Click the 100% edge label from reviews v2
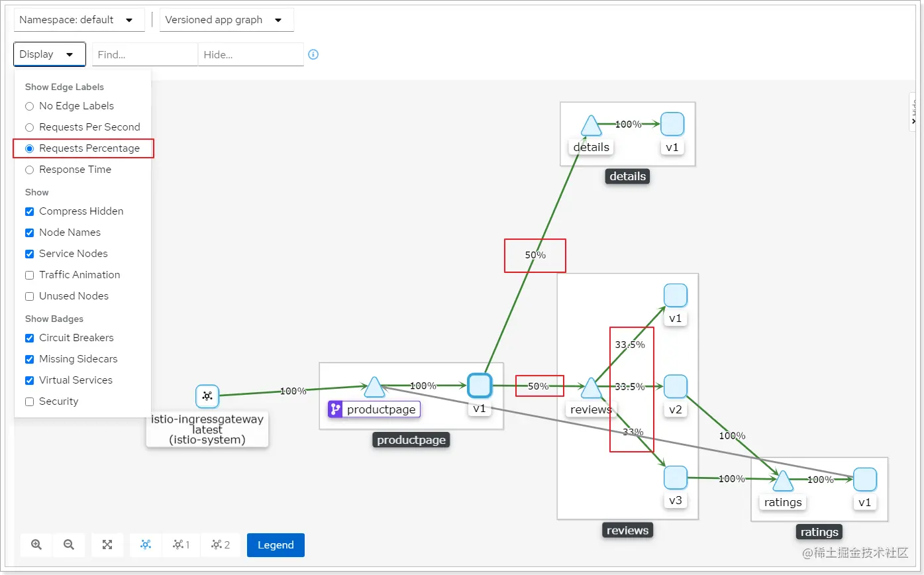This screenshot has width=924, height=575. coord(732,436)
